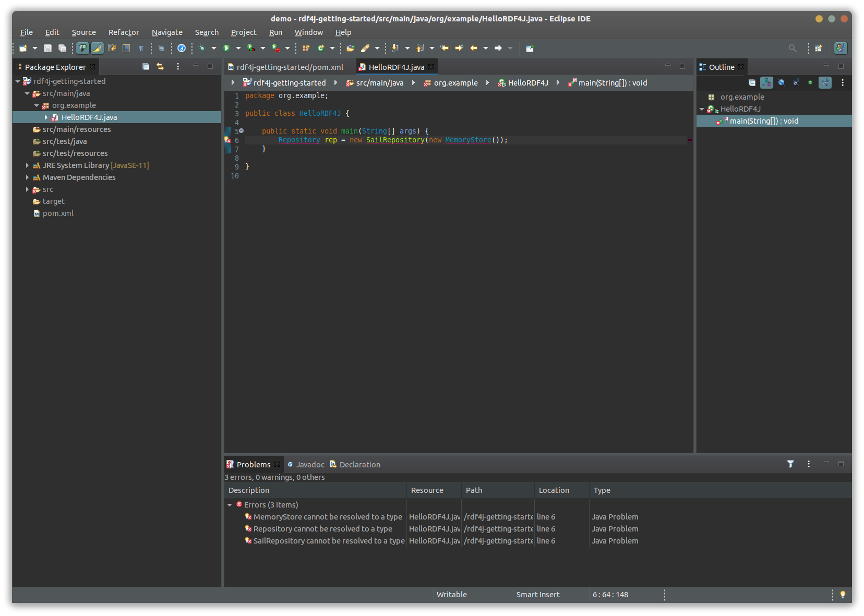Open the External Tools dropdown arrow

tap(287, 48)
